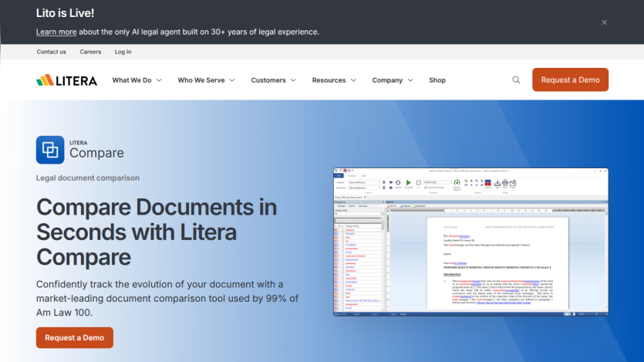Open the Customers dropdown menu

coord(274,80)
